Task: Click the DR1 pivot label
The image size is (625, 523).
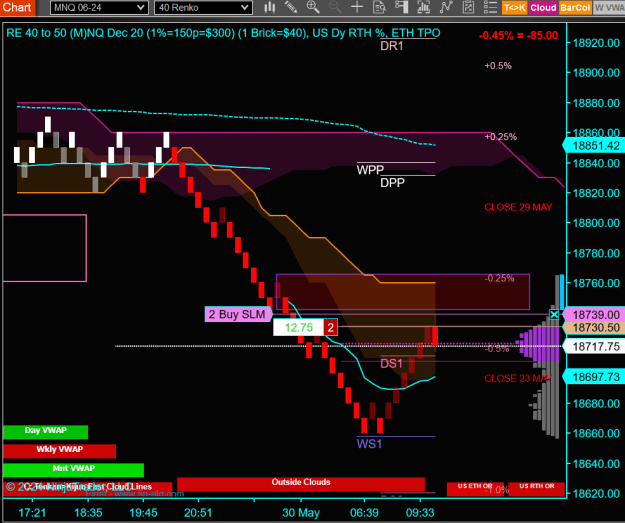Action: [392, 46]
